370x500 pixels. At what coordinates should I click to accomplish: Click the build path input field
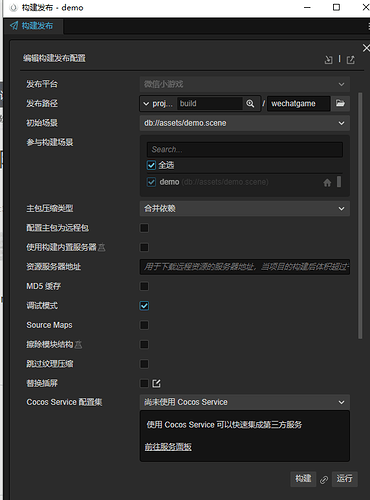click(210, 104)
